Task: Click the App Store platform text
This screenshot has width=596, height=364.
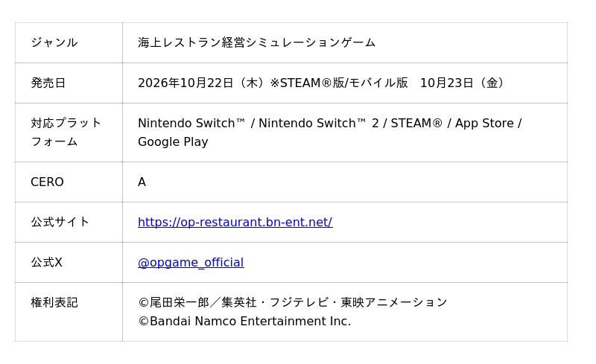Action: [x=484, y=123]
